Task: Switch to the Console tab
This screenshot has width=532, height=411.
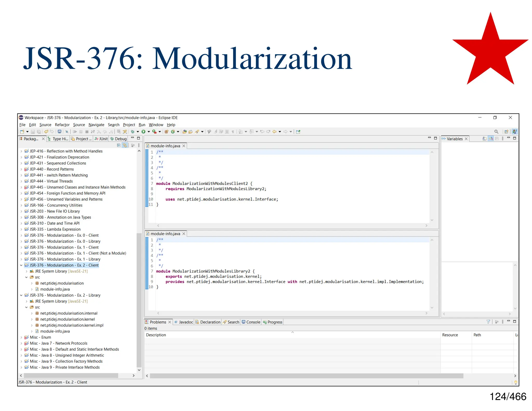Action: tap(251, 322)
